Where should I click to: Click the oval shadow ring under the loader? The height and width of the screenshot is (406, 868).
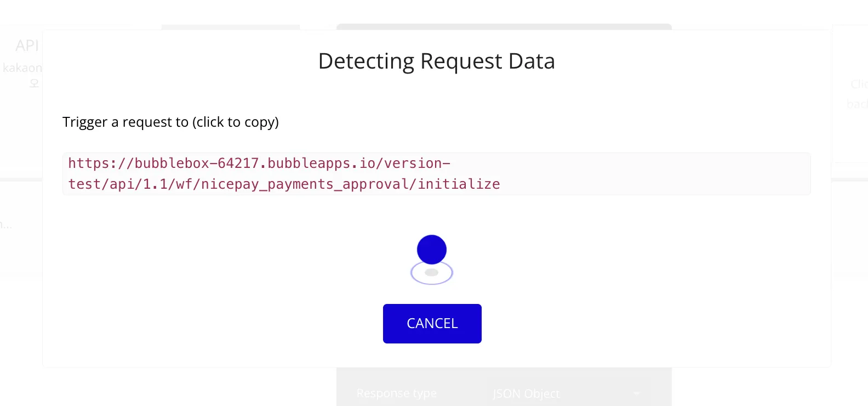[x=432, y=273]
